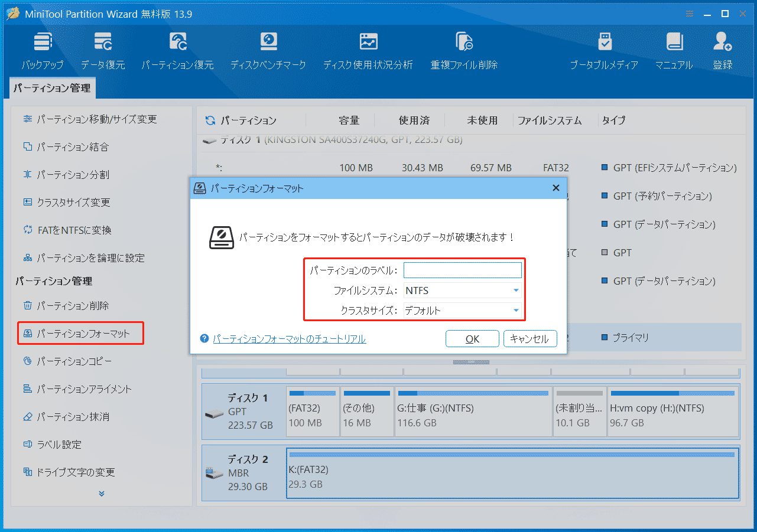Close the パーティションフォーマット dialog
This screenshot has width=757, height=532.
tap(555, 188)
